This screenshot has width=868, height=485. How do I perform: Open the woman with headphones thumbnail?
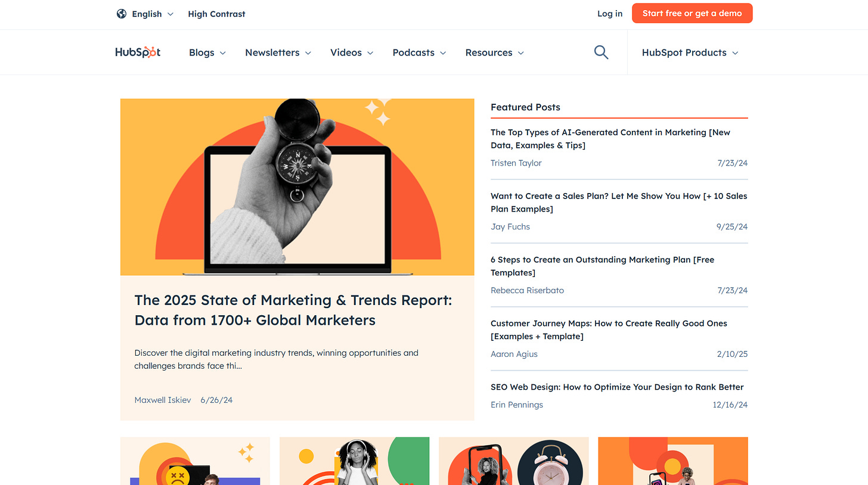(x=354, y=461)
